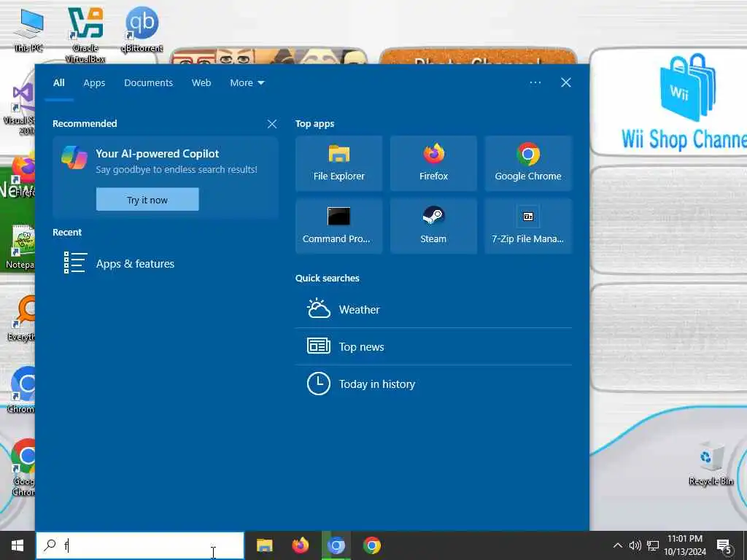Switch to the Web search tab
The width and height of the screenshot is (747, 560).
tap(201, 83)
